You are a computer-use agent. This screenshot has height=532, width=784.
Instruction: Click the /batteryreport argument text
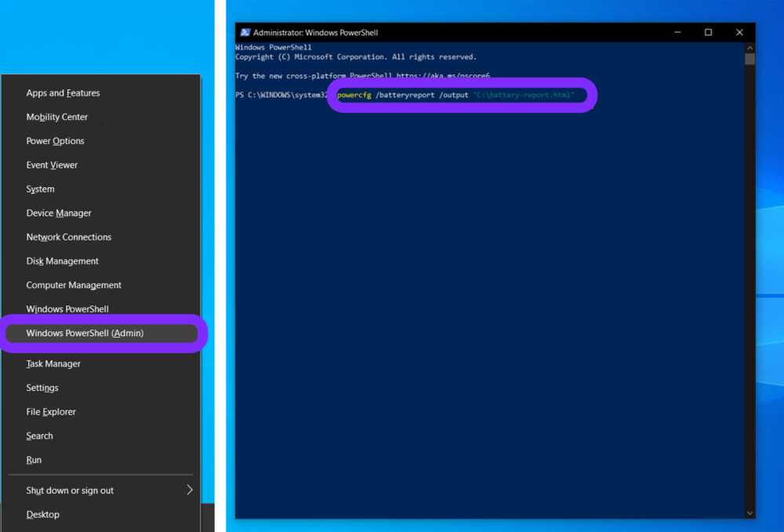click(x=405, y=95)
